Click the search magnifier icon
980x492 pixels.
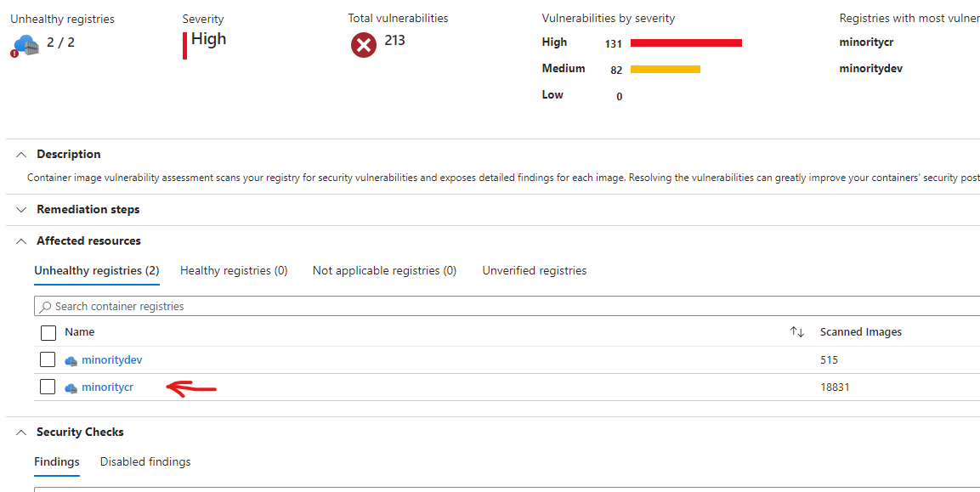(x=45, y=306)
